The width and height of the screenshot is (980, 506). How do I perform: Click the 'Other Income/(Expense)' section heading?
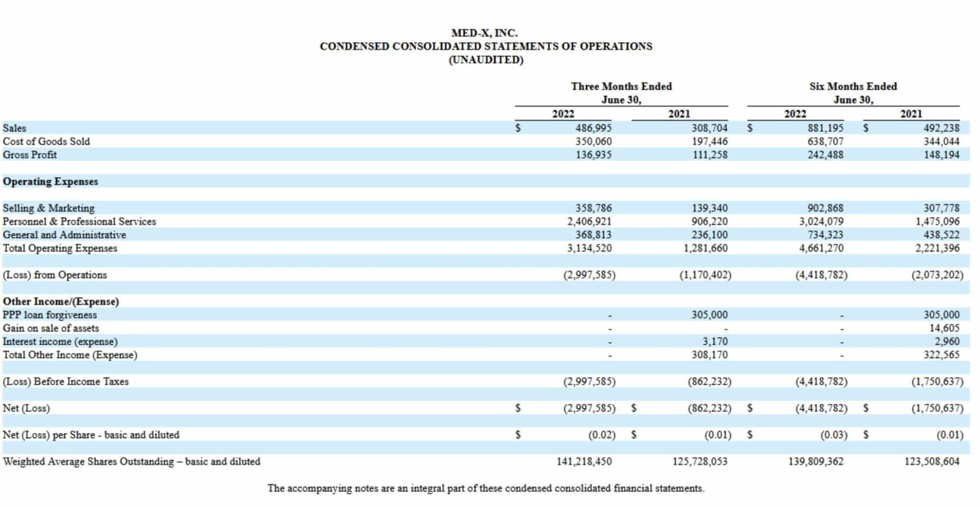click(61, 302)
